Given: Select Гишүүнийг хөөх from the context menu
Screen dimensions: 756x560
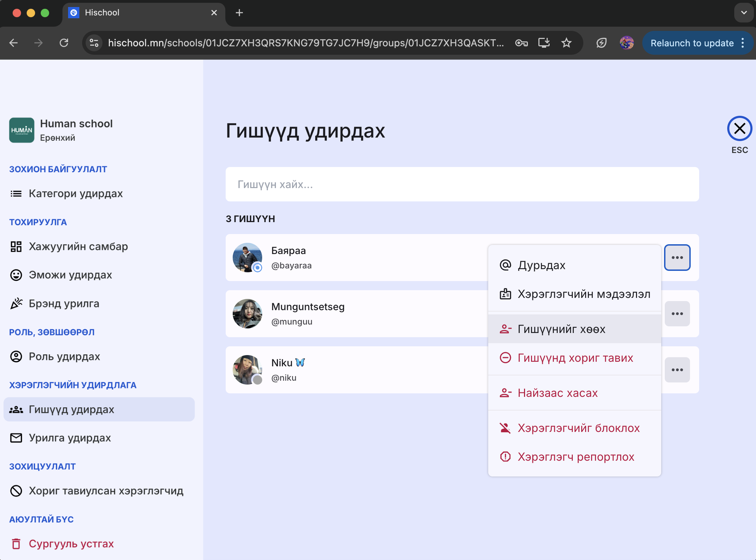Looking at the screenshot, I should [x=561, y=329].
